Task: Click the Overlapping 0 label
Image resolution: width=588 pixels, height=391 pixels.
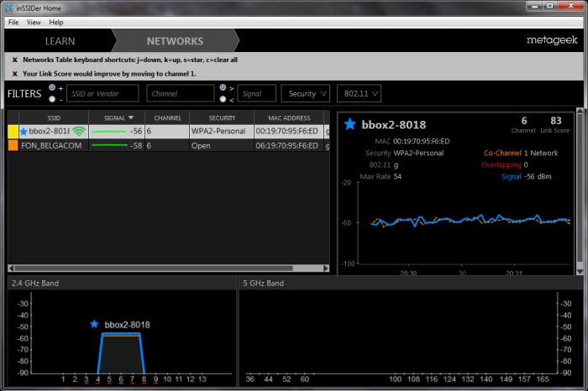Action: coord(504,164)
